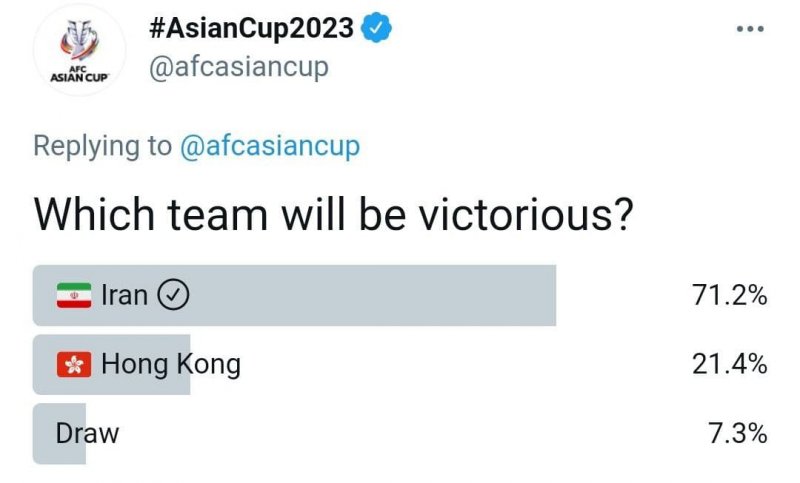Click the checkmark circle beside Iran
This screenshot has height=483, width=800.
(x=175, y=295)
